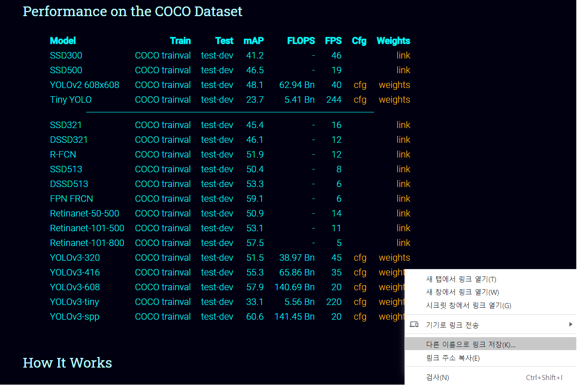Open cfg link for YOLOv2 608x608

pos(360,85)
